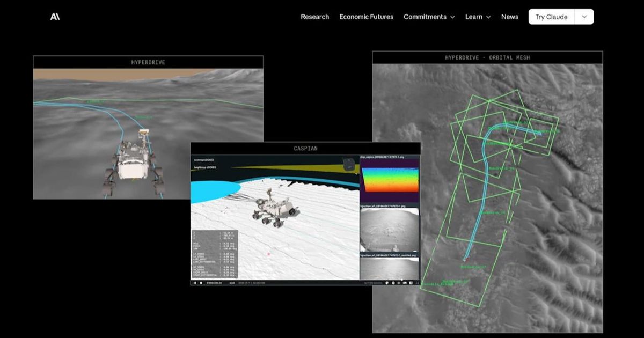
Task: Select the message bubble icon in CASPIAN's toolbar
Action: [x=387, y=281]
